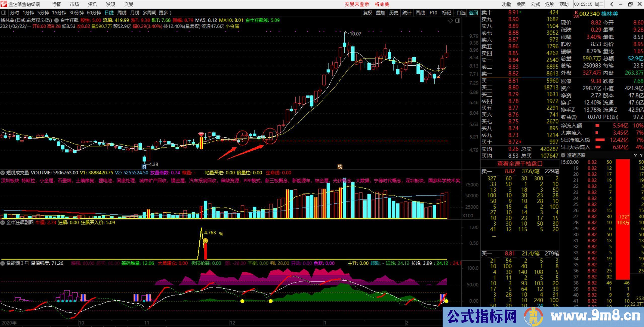Open the 交易 menu
The width and height of the screenshot is (644, 327).
tap(129, 4)
